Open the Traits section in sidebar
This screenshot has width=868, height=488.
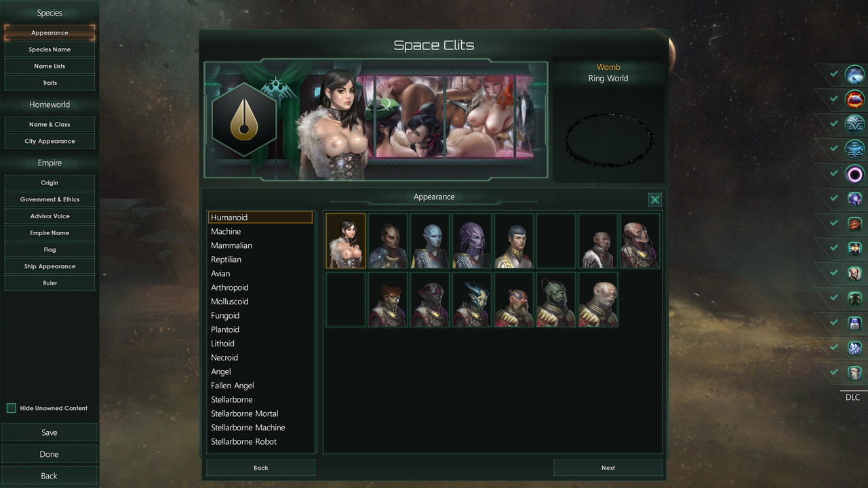[50, 83]
